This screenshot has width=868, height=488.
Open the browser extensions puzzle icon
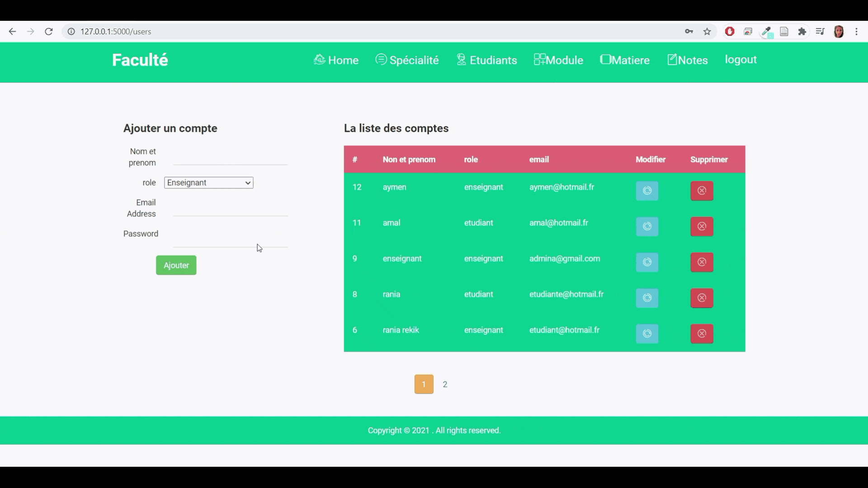click(802, 32)
